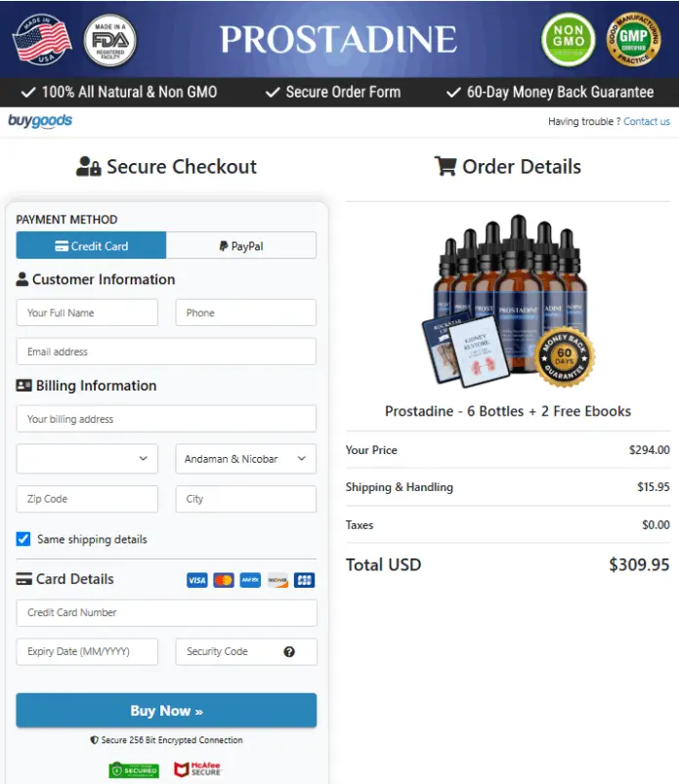This screenshot has height=784, width=679.
Task: Open the empty country dropdown
Action: tap(87, 459)
